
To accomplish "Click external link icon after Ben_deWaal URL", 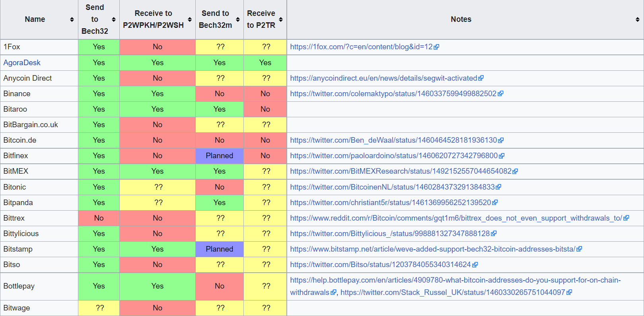I will (501, 140).
